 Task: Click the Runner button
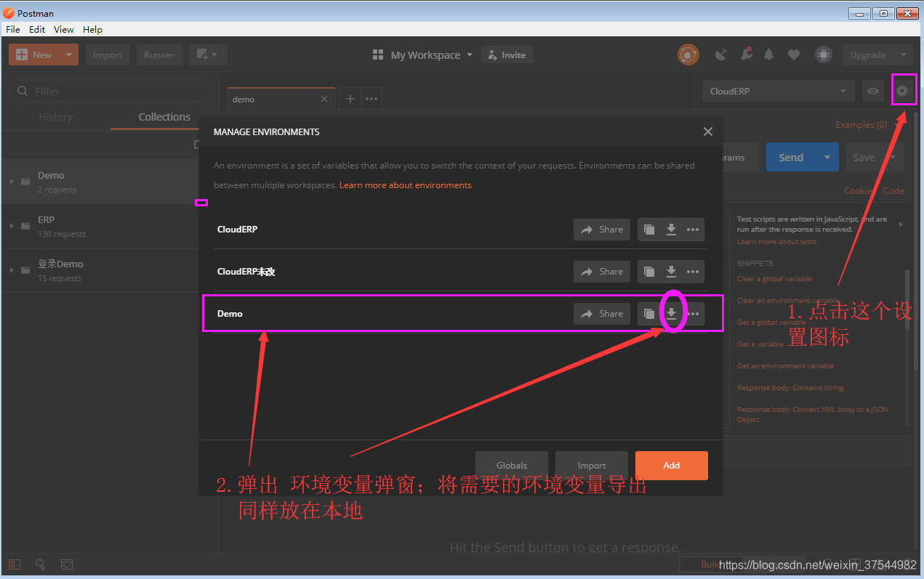tap(159, 54)
